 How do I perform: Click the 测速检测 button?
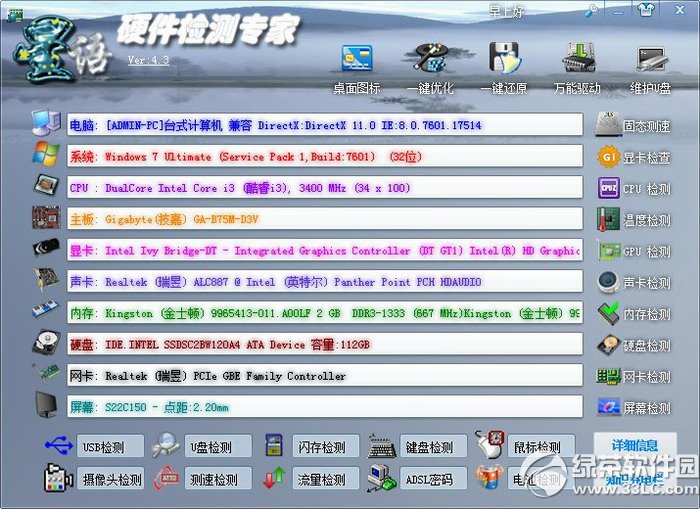click(x=218, y=479)
